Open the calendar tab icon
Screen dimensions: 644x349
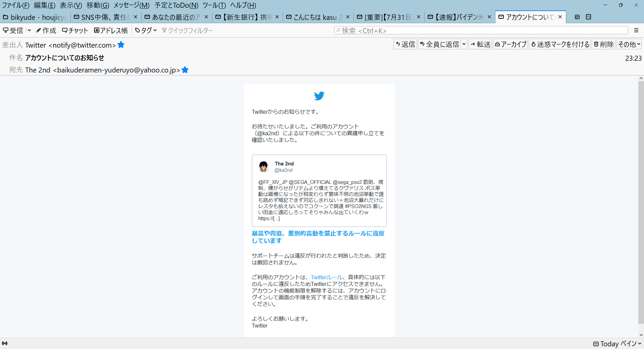577,17
